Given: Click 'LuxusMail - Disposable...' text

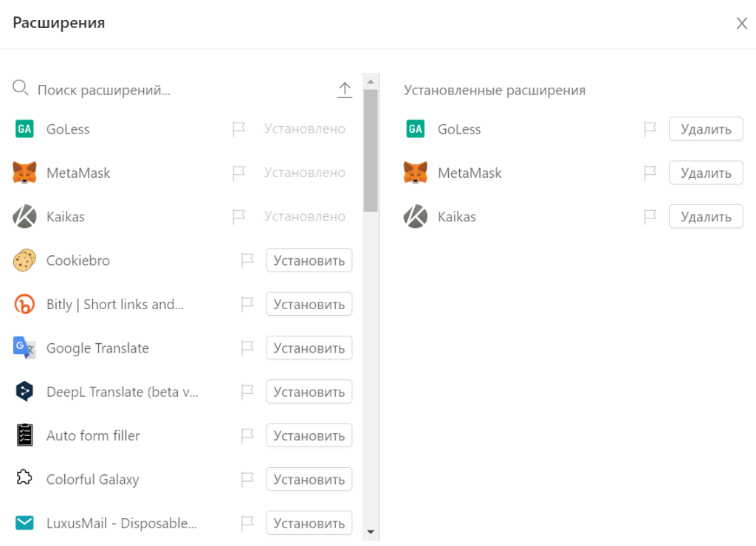Looking at the screenshot, I should 122,523.
